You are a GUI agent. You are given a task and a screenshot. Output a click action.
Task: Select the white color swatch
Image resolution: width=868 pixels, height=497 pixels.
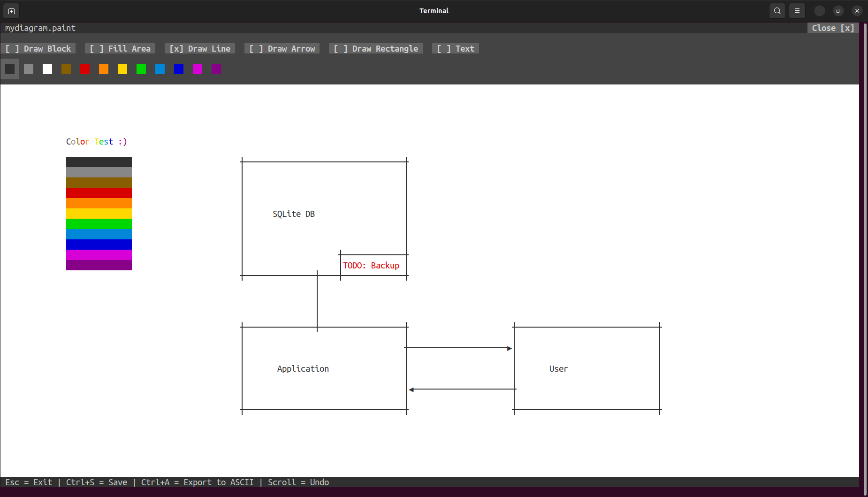(47, 69)
